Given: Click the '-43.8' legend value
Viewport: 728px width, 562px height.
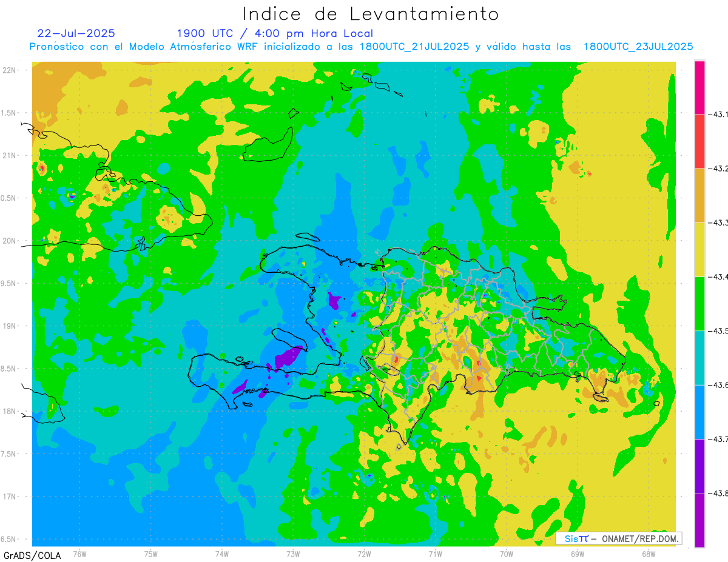Looking at the screenshot, I should 718,493.
